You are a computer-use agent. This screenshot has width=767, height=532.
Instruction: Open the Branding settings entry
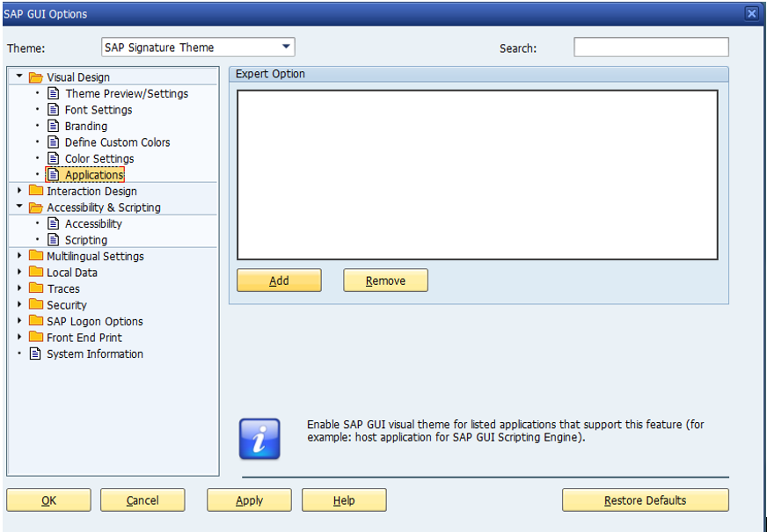click(86, 126)
